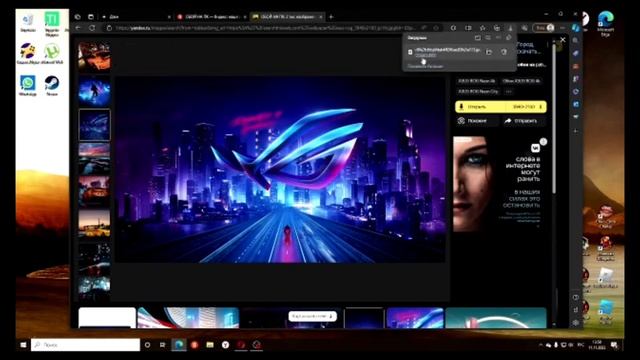The image size is (640, 360).
Task: Open the split screen toolbar icon
Action: click(468, 28)
